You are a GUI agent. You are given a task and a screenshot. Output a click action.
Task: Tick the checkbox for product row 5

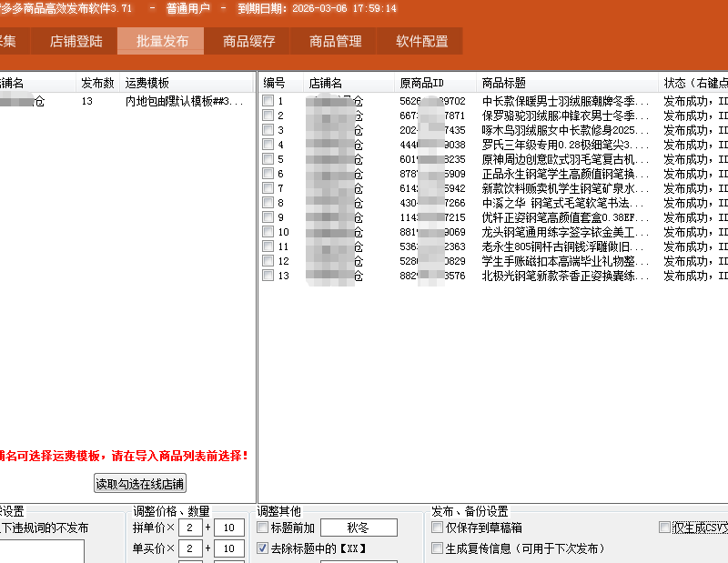[268, 159]
